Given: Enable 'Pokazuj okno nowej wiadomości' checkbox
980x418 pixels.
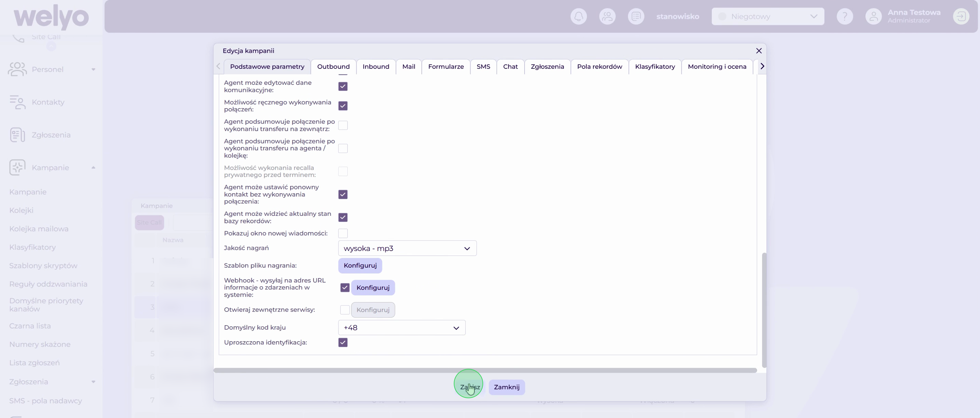Looking at the screenshot, I should coord(343,233).
